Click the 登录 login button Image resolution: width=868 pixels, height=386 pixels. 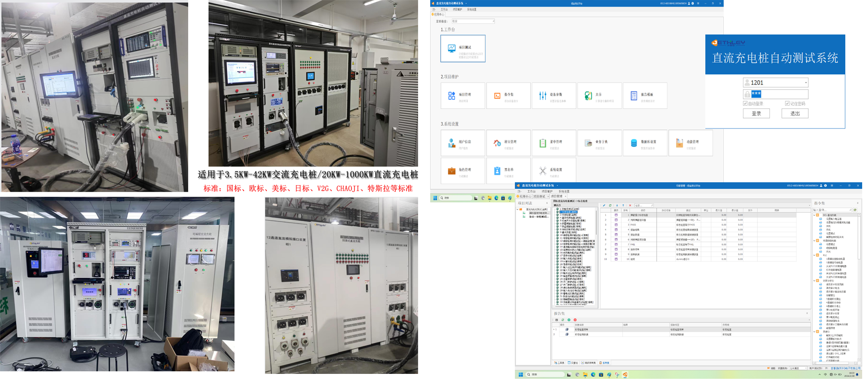(x=756, y=113)
